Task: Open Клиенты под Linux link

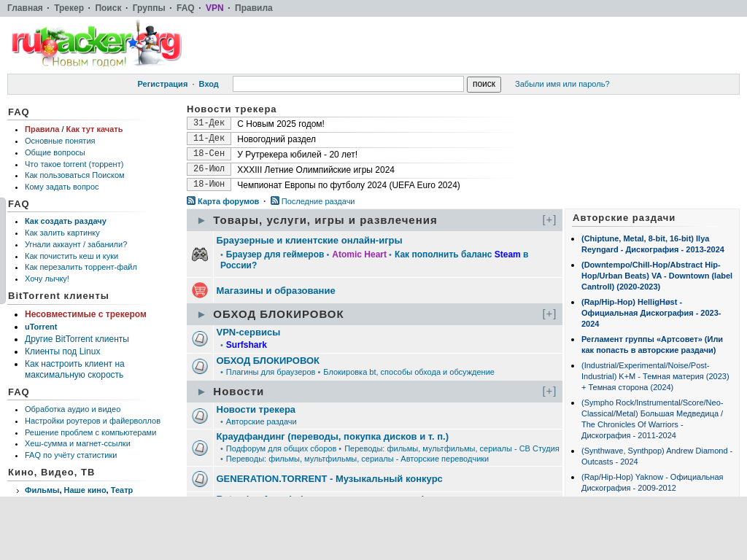Action: pyautogui.click(x=63, y=351)
